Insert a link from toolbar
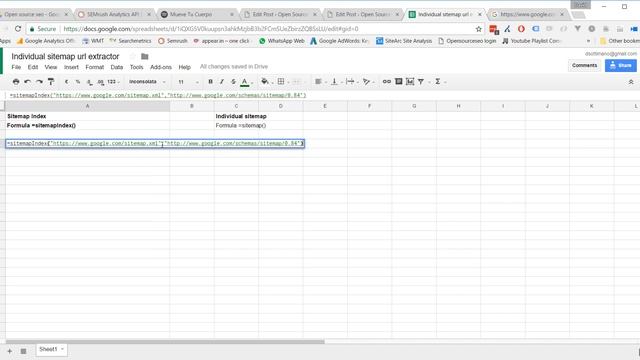640x360 pixels. pos(387,82)
